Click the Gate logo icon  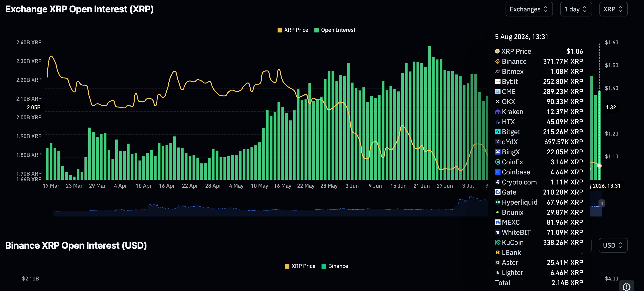[x=498, y=192]
